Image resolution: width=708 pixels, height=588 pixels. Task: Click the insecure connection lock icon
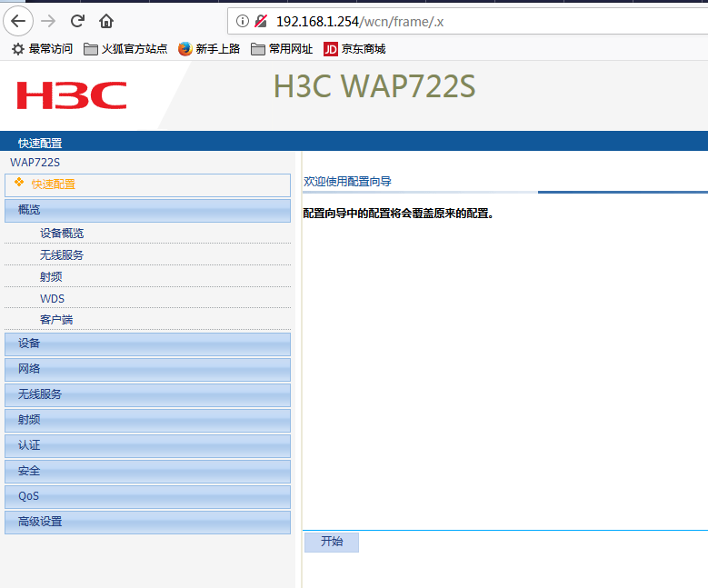point(261,21)
